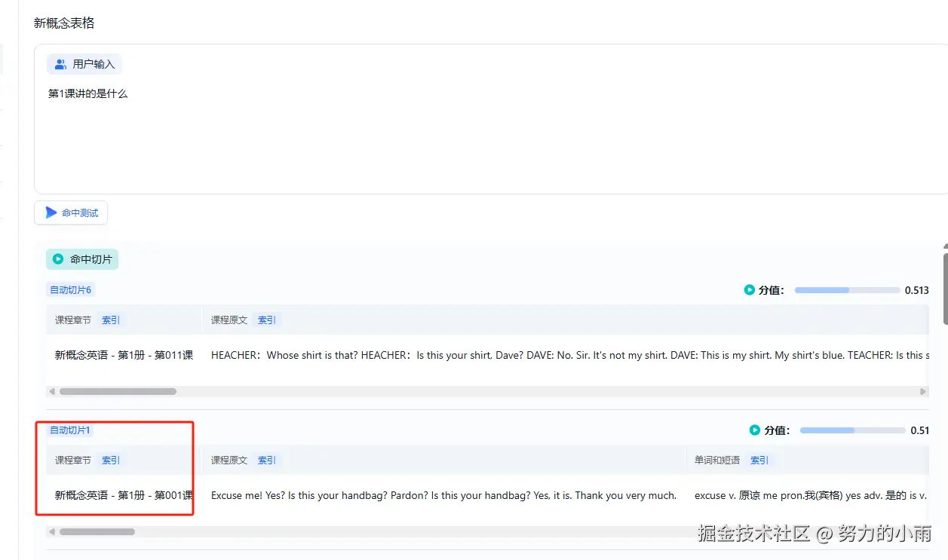This screenshot has width=948, height=560.
Task: Click the left arrow of 自动切片1 scrollbar
Action: 51,532
